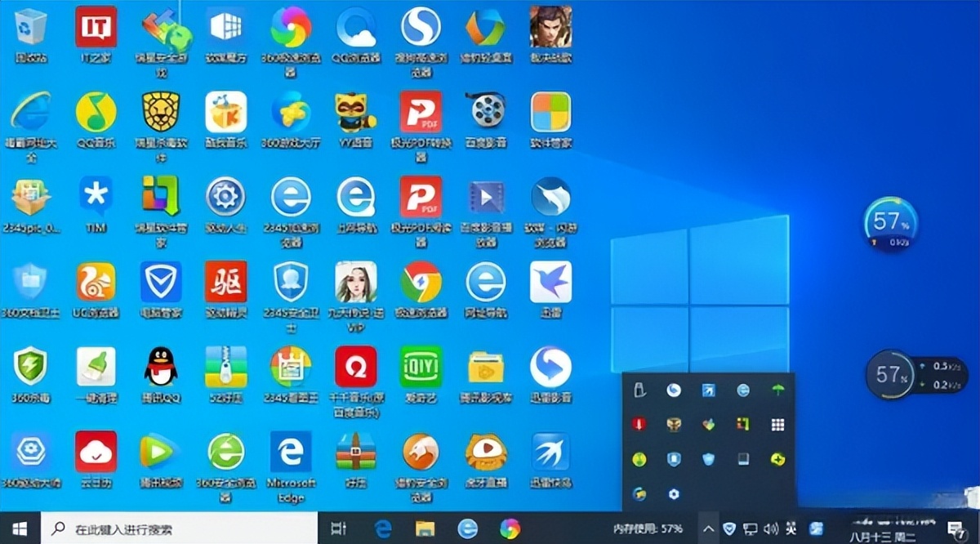980x544 pixels.
Task: Click the green umbrella icon in tray popup
Action: [x=777, y=390]
